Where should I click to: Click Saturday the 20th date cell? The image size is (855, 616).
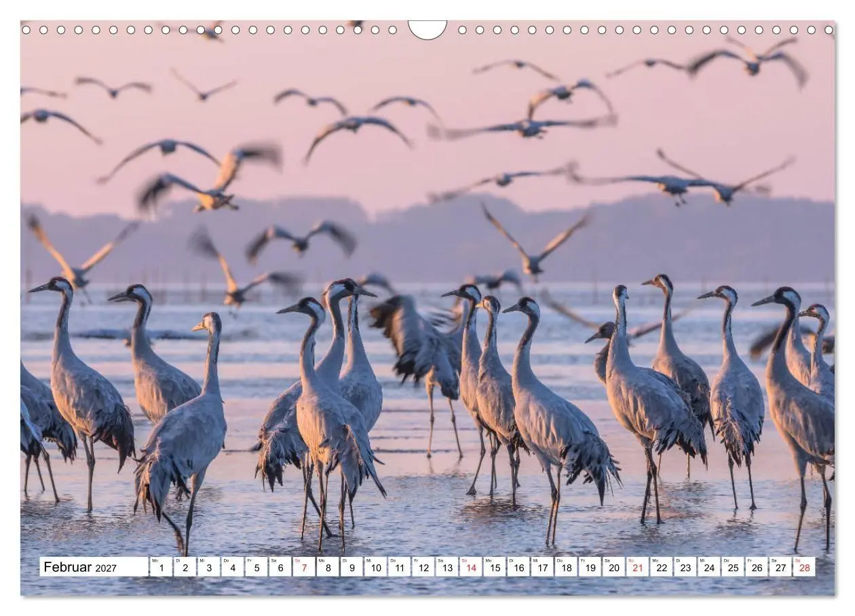click(613, 567)
